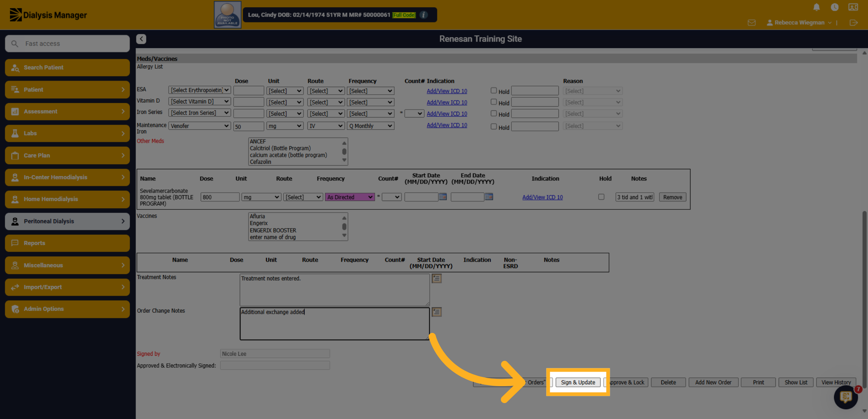This screenshot has width=868, height=419.
Task: Check the Hold box for ESA
Action: 493,91
